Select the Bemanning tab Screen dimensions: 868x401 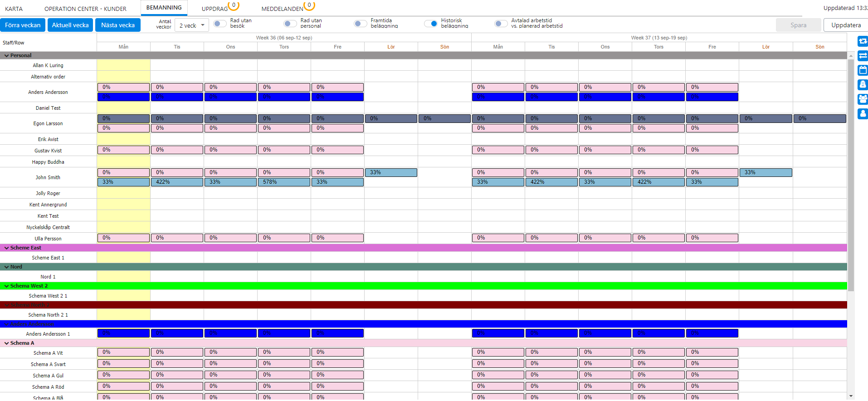click(164, 8)
